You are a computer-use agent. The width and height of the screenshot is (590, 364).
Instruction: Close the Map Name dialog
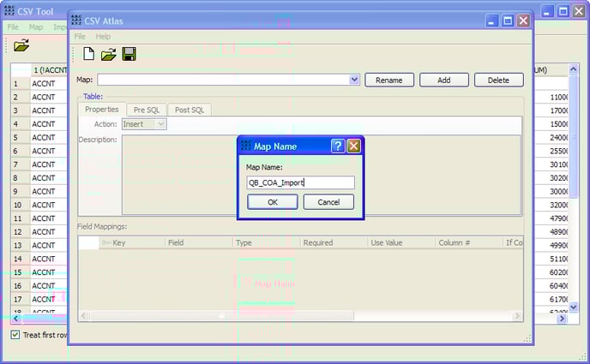(x=353, y=146)
